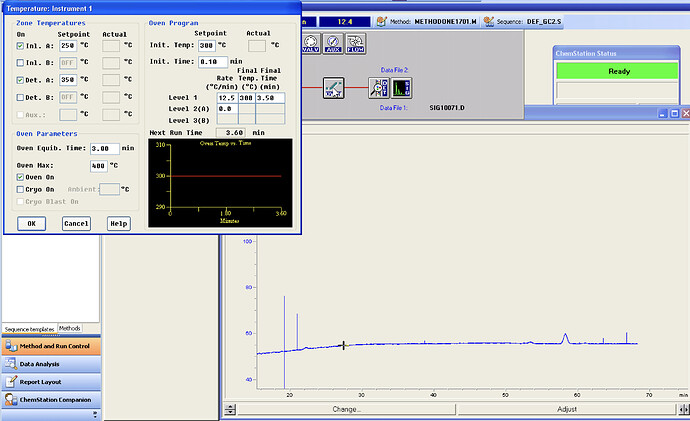Viewport: 690px width, 421px height.
Task: Click the green Ready status bar
Action: (x=617, y=71)
